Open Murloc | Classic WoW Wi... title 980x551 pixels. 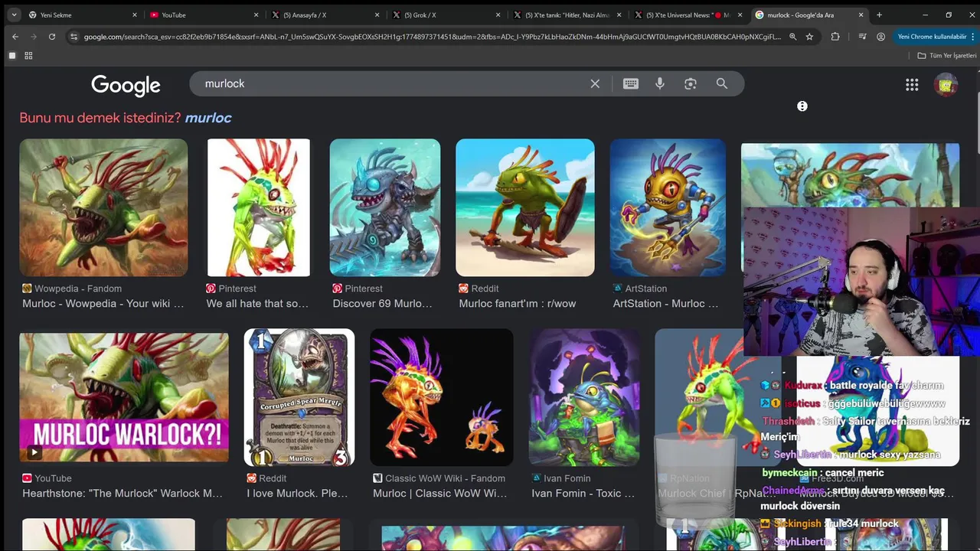point(440,494)
